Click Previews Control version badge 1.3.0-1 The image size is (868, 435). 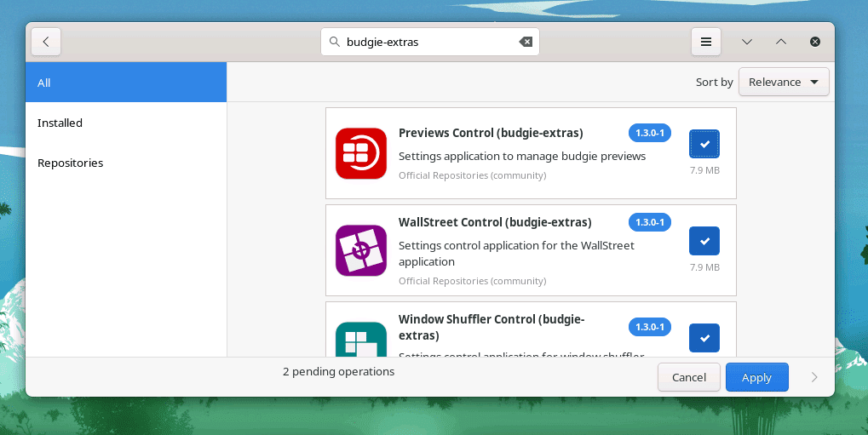tap(650, 133)
